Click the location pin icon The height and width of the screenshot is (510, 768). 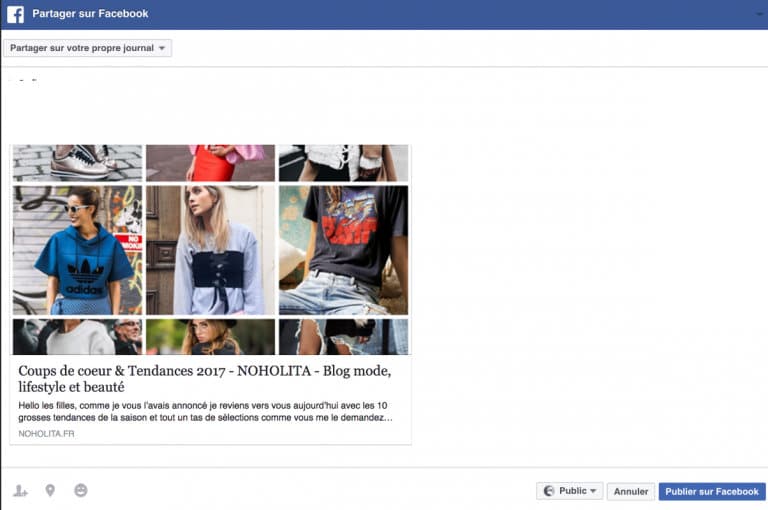click(50, 490)
